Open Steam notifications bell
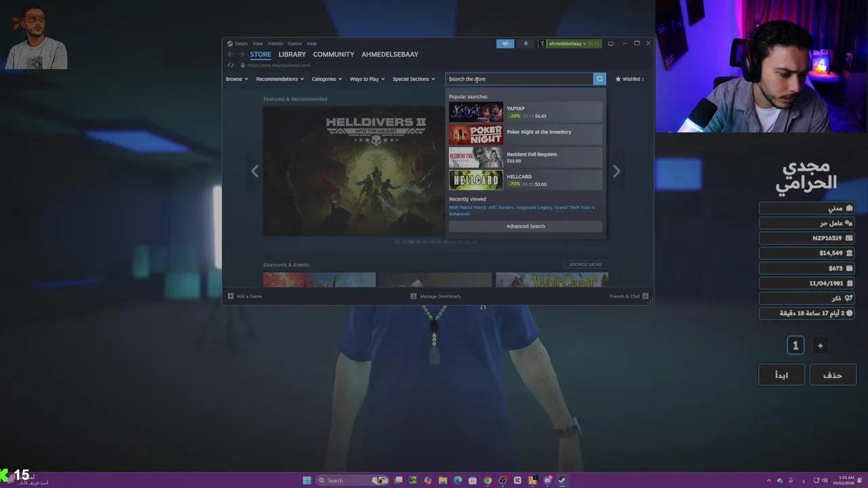Viewport: 868px width, 488px height. click(x=526, y=43)
